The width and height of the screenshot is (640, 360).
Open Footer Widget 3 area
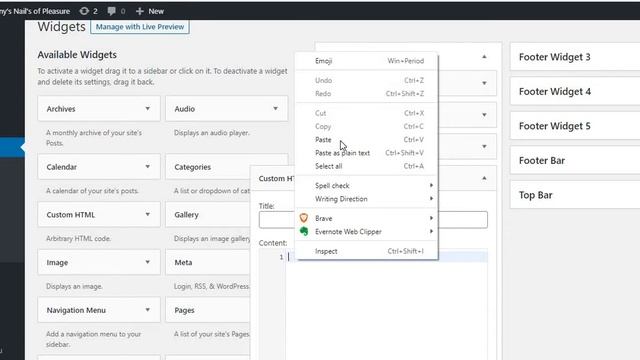[x=575, y=57]
